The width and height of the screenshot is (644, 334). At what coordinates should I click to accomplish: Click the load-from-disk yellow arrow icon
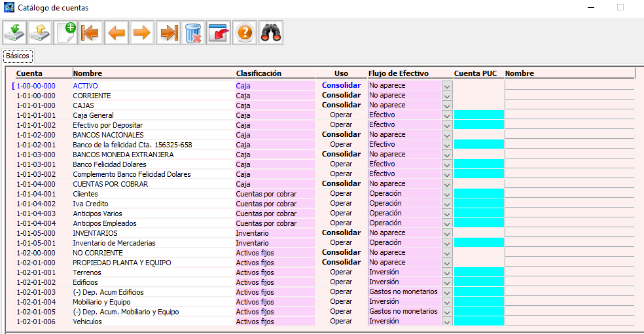(40, 33)
